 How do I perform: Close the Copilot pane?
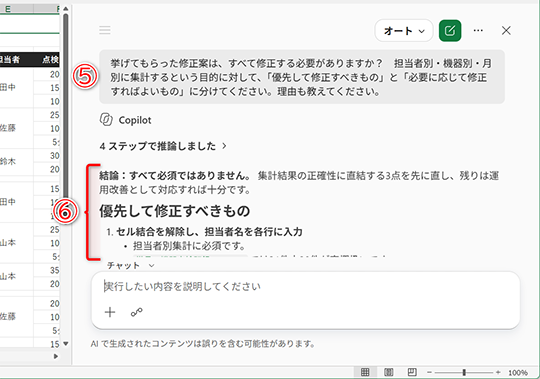tap(506, 31)
